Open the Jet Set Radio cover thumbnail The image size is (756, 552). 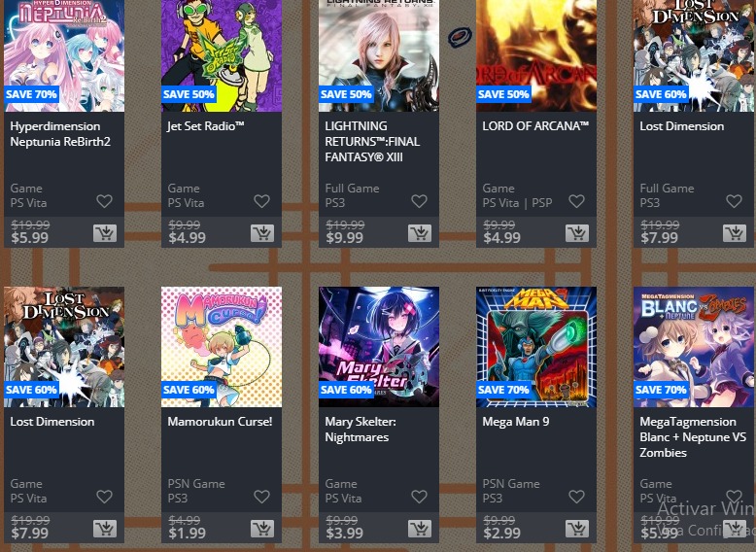pyautogui.click(x=222, y=56)
